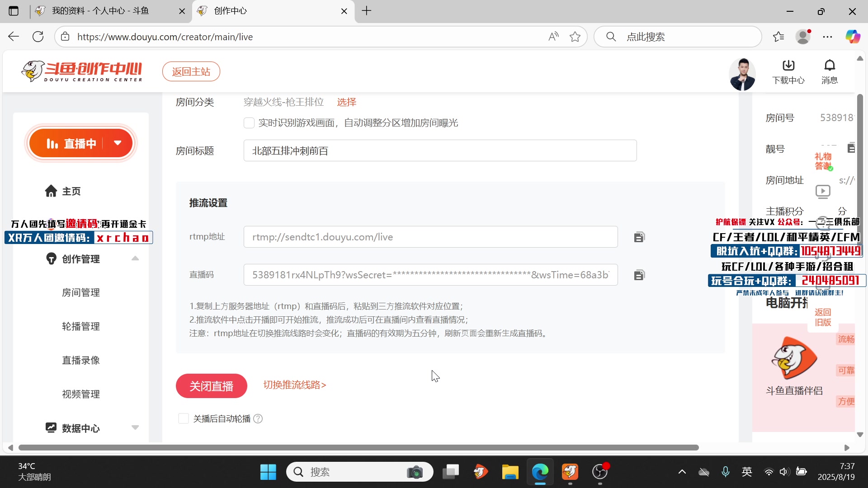This screenshot has width=868, height=488.
Task: Click 返回主站 button
Action: (x=191, y=71)
